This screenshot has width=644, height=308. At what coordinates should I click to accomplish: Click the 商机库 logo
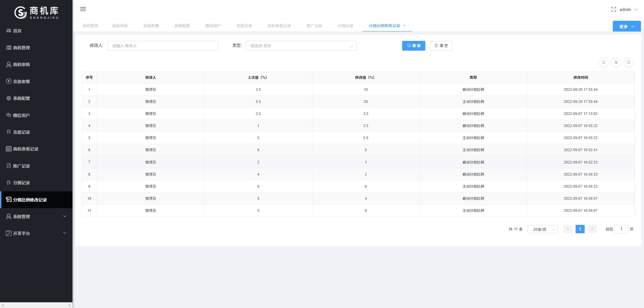click(x=36, y=12)
